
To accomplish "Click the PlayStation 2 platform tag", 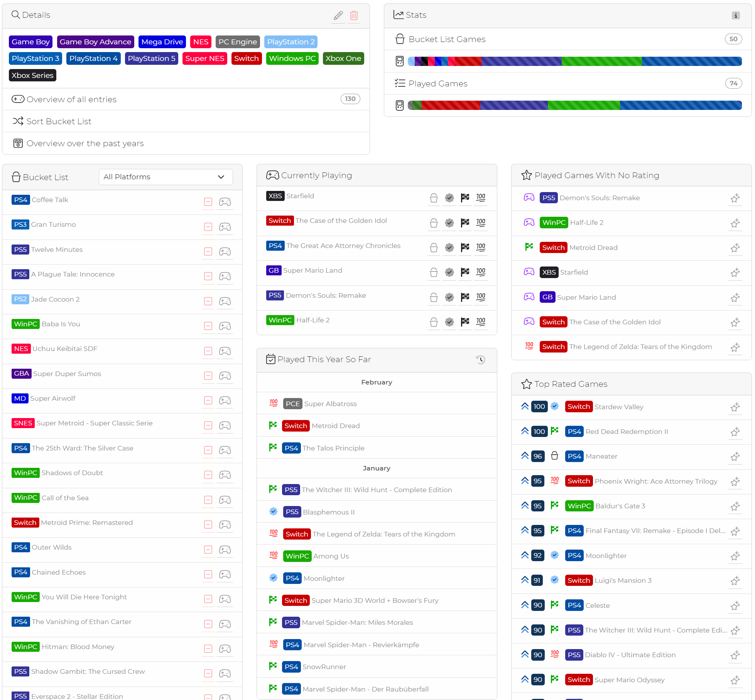I will click(x=291, y=42).
